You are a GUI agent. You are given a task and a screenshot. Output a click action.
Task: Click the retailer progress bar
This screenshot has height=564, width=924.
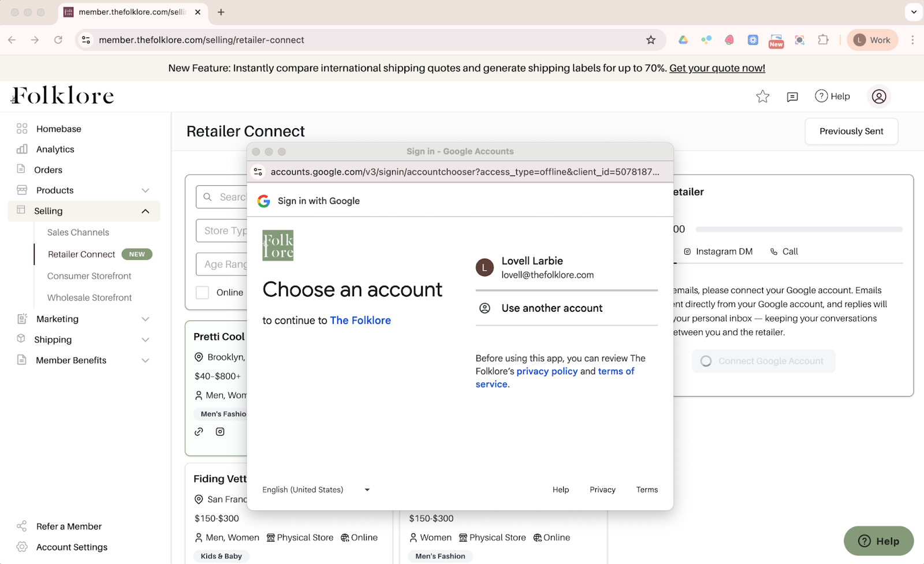pos(799,229)
